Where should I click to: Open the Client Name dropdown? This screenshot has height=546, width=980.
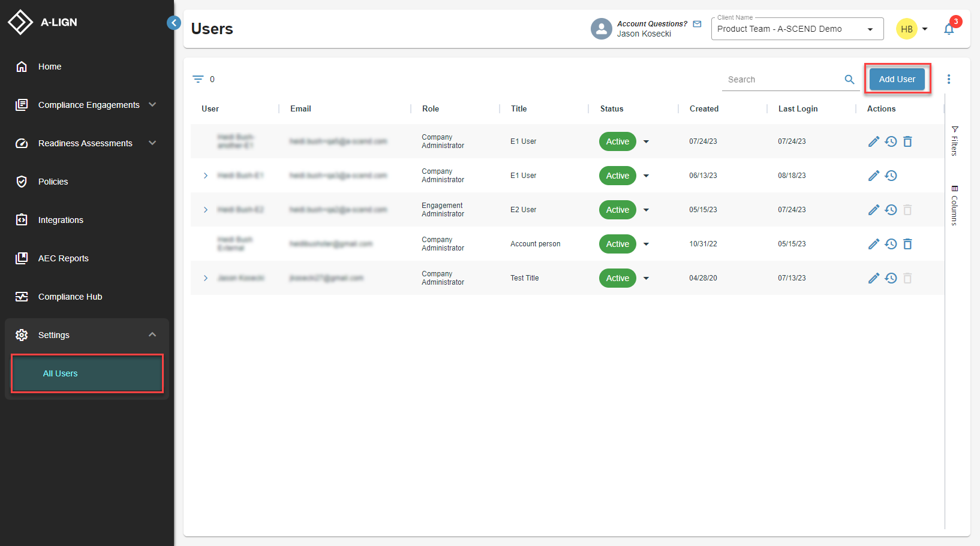pos(871,28)
